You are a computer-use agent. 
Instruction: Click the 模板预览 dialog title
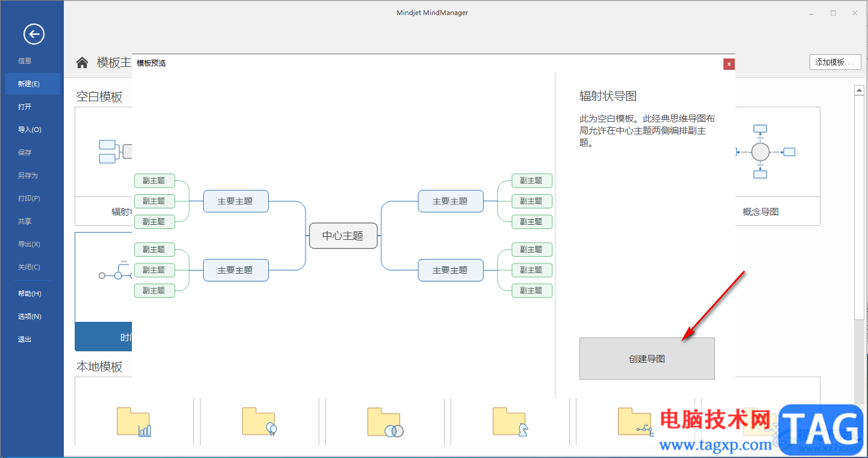151,63
